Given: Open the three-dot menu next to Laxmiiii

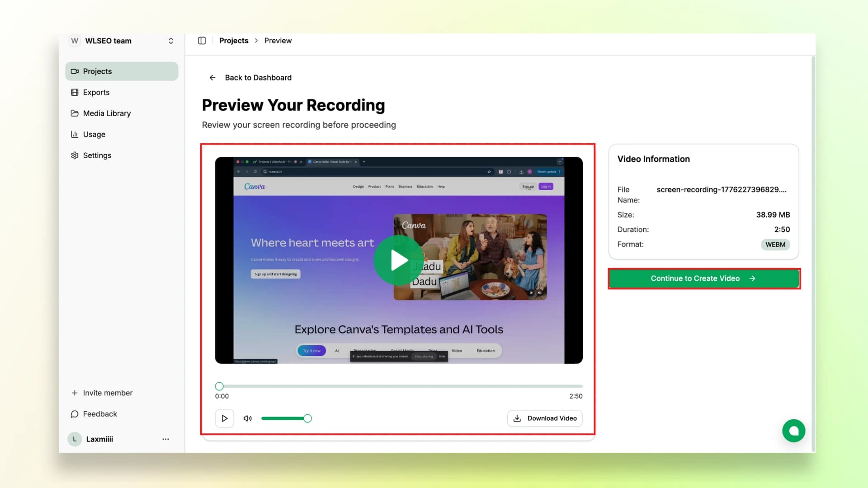Looking at the screenshot, I should pos(165,439).
